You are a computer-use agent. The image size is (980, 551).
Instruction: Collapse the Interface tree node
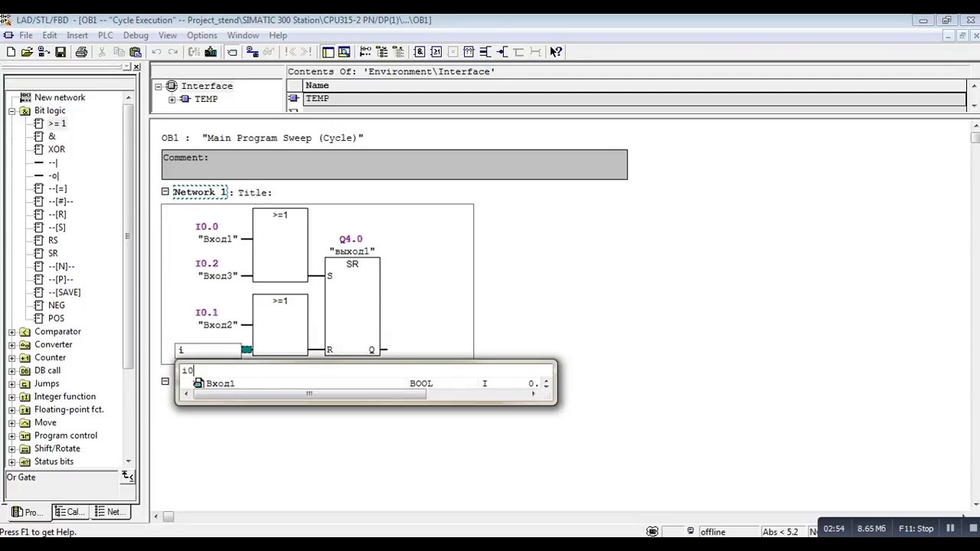158,86
